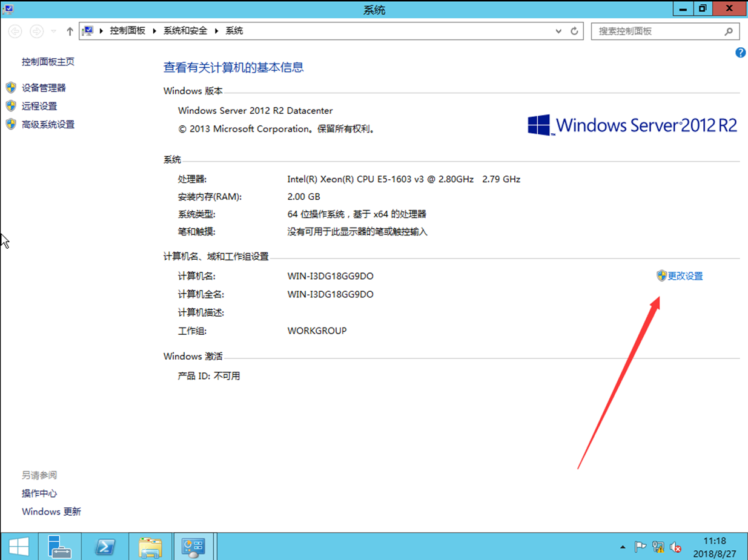The width and height of the screenshot is (748, 560).
Task: Select 控制面板 in the breadcrumb path
Action: pyautogui.click(x=127, y=31)
